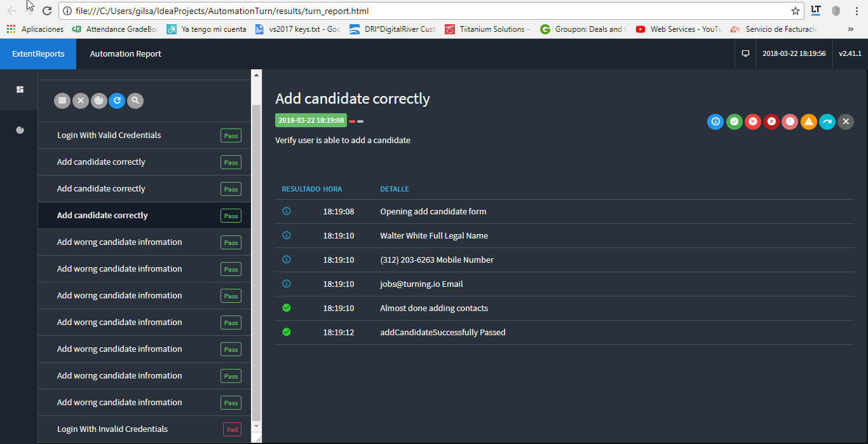This screenshot has height=444, width=868.
Task: Click the gray circular chart icon above test list
Action: (x=98, y=101)
